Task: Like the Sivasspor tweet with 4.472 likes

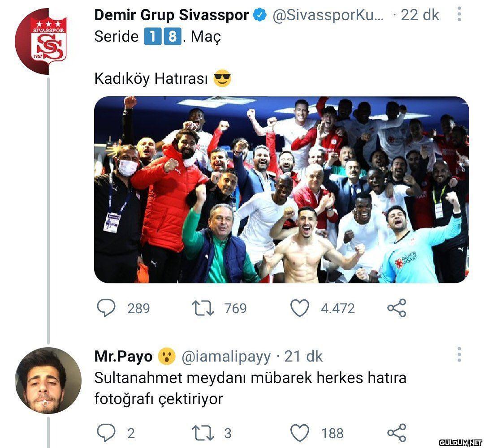Action: point(300,308)
